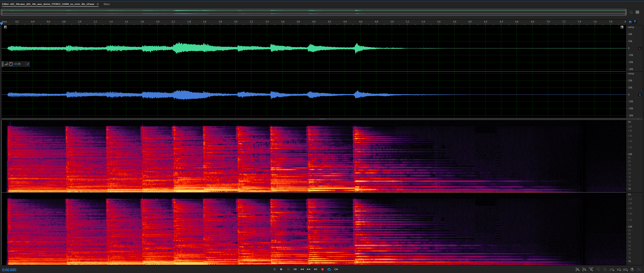The height and width of the screenshot is (273, 644).
Task: Toggle Loop Playback button
Action: (329, 269)
